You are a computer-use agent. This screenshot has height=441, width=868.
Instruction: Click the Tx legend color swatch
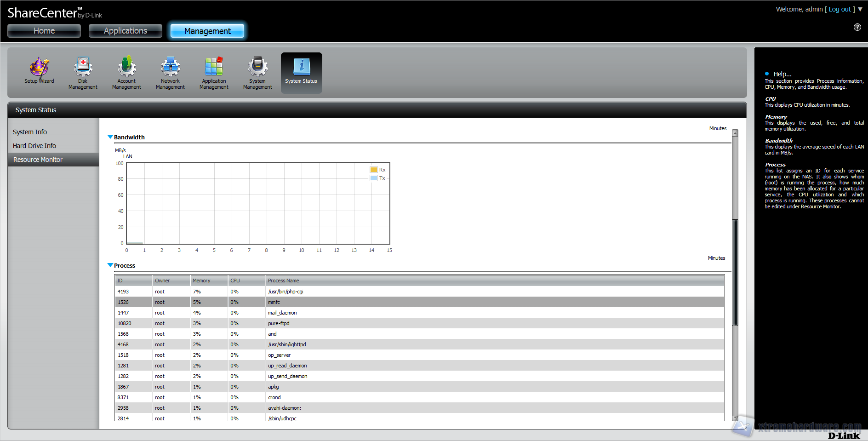(374, 178)
